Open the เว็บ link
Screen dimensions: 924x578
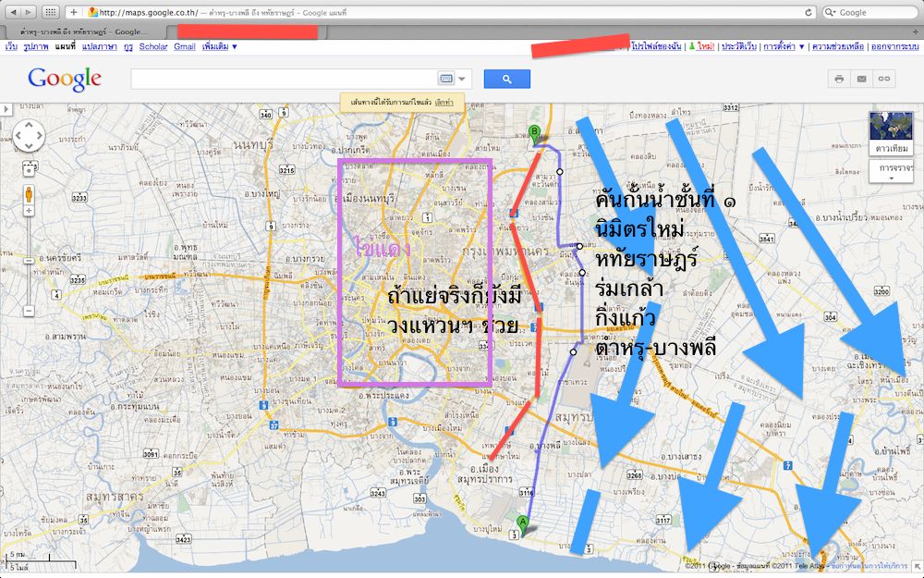(x=11, y=46)
